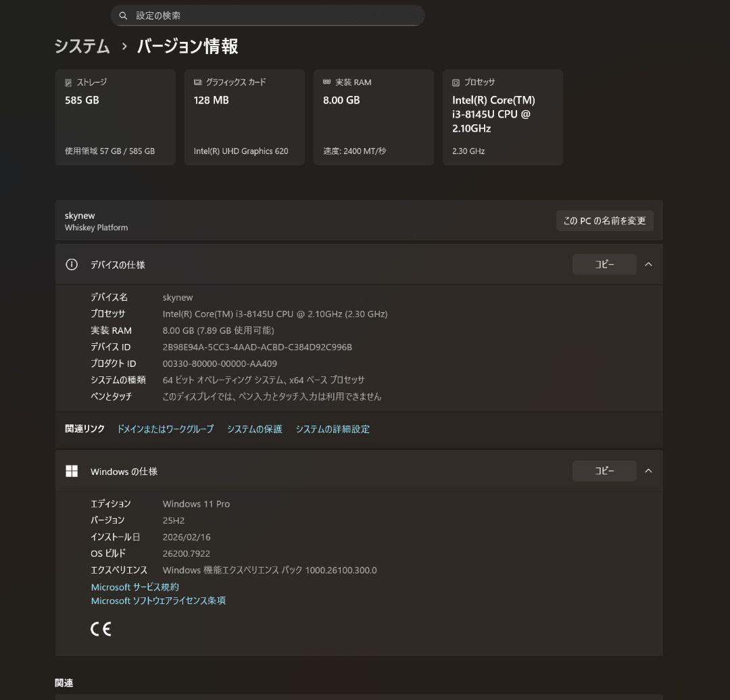Click the ペンとタッチ value text
The width and height of the screenshot is (730, 700).
pyautogui.click(x=272, y=397)
